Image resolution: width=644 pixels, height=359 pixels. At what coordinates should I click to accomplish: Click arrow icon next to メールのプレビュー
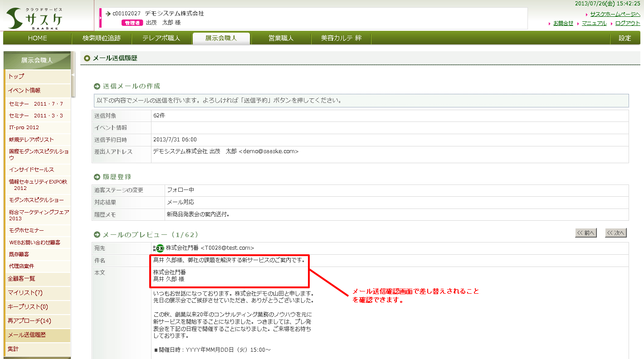[x=97, y=235]
